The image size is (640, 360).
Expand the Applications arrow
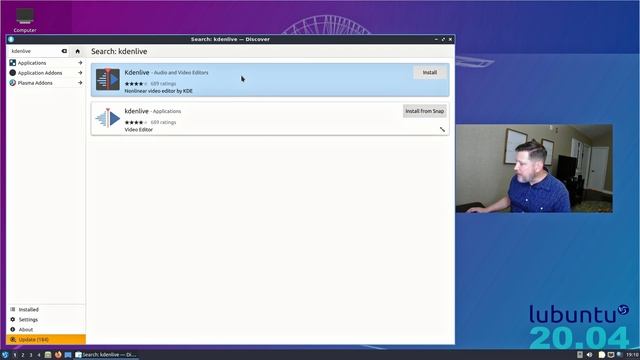click(80, 63)
